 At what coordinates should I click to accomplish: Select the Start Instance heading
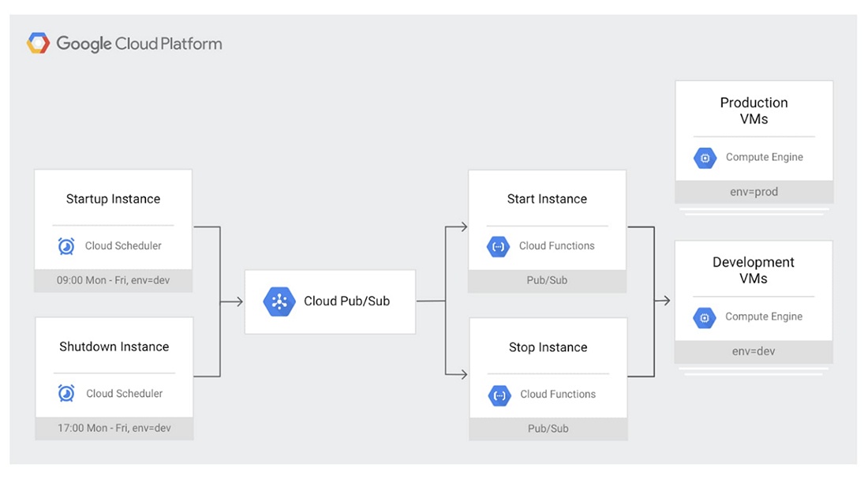[547, 199]
